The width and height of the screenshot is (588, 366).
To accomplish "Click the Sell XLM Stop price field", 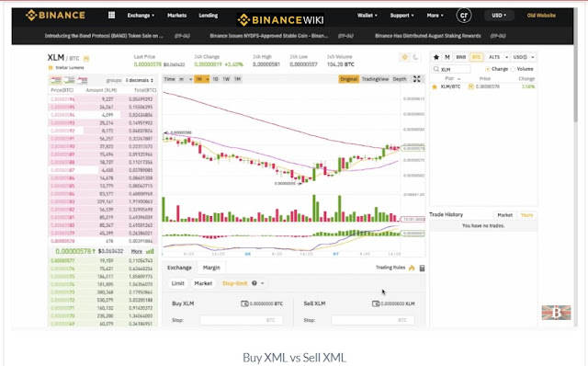I will tap(373, 320).
